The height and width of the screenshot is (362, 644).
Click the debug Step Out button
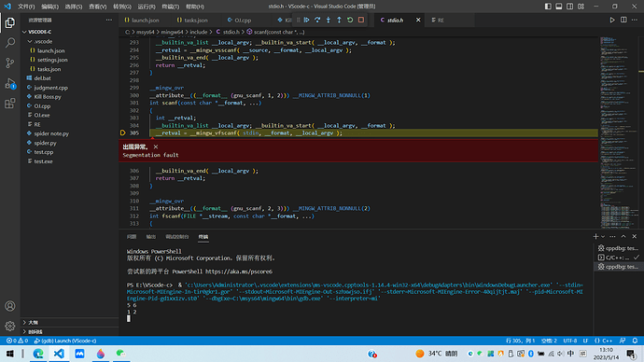click(x=339, y=20)
